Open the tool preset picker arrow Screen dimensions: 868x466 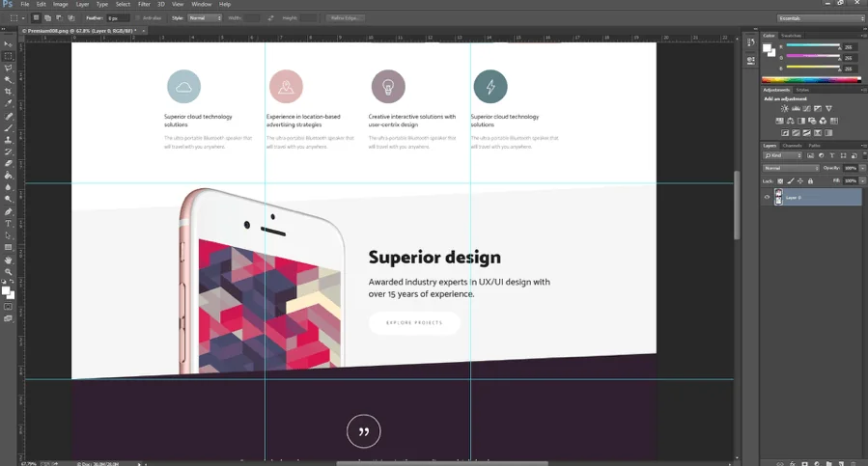click(x=23, y=18)
